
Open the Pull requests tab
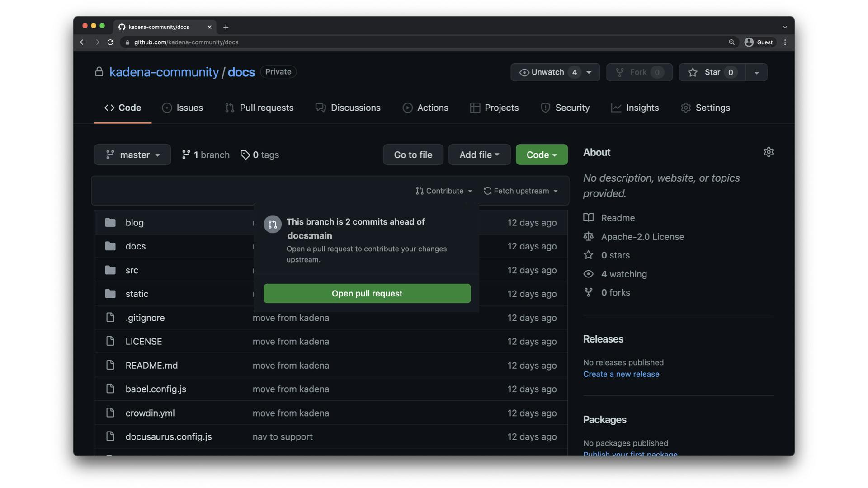coord(259,108)
